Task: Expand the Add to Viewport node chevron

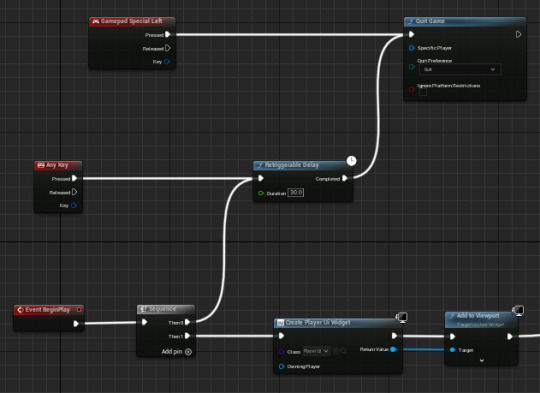Action: click(482, 361)
